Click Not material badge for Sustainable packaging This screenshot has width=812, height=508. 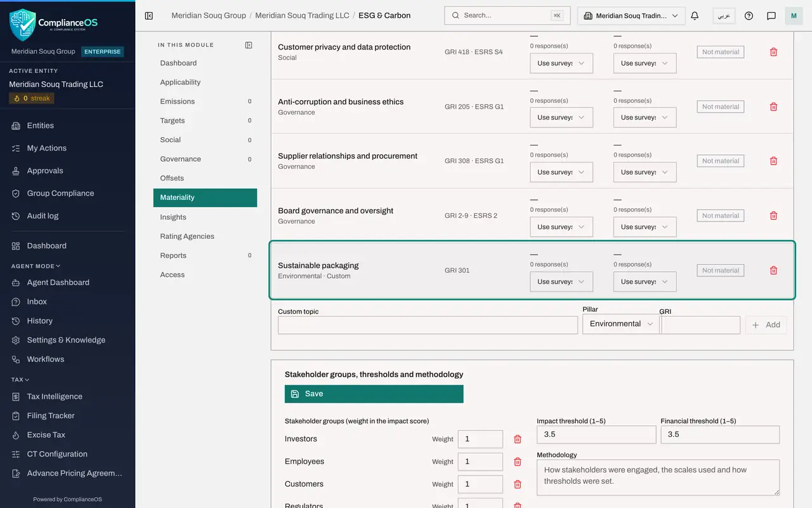[x=721, y=271]
